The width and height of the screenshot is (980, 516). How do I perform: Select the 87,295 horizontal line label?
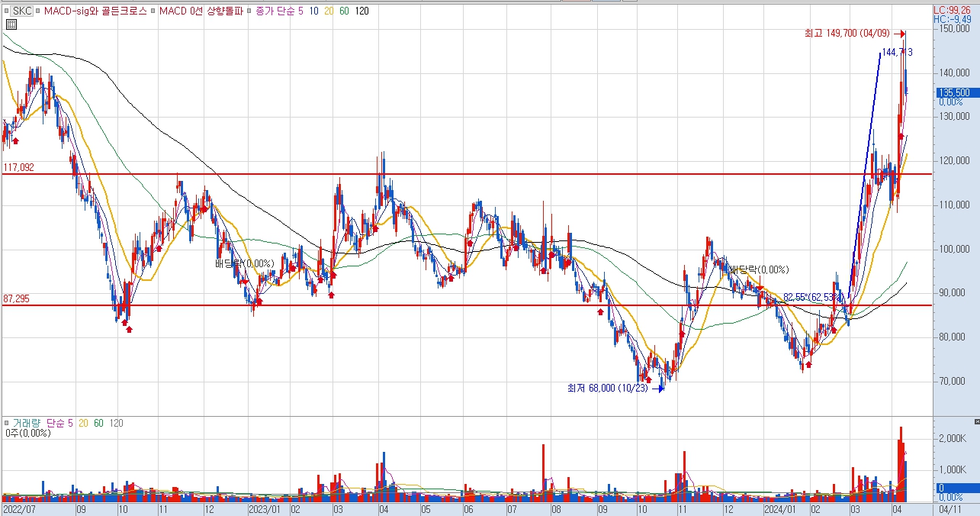pyautogui.click(x=16, y=298)
